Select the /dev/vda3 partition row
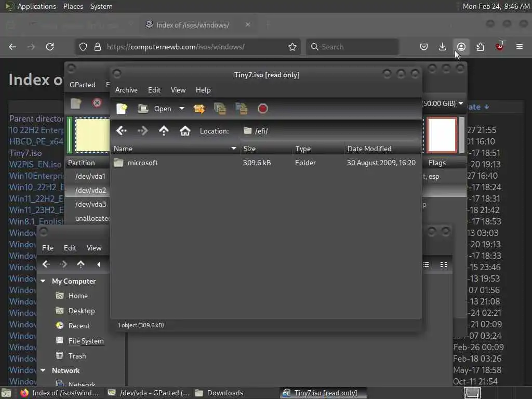This screenshot has height=399, width=532. tap(90, 204)
